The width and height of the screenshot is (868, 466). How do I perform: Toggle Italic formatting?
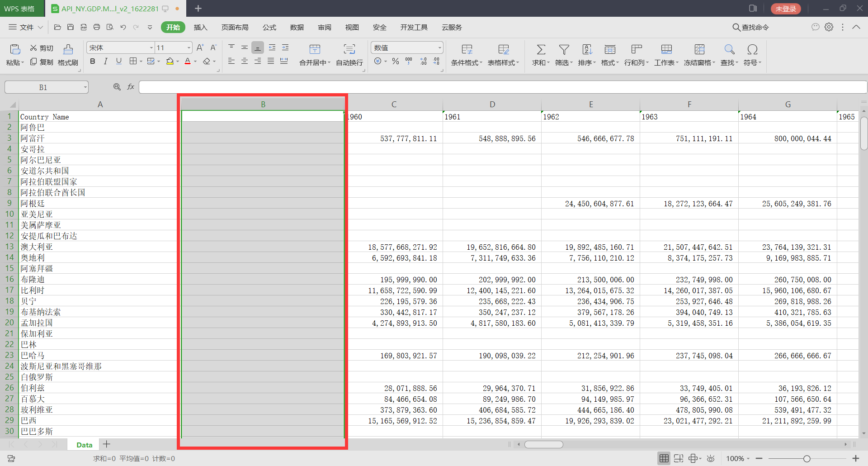click(x=105, y=61)
